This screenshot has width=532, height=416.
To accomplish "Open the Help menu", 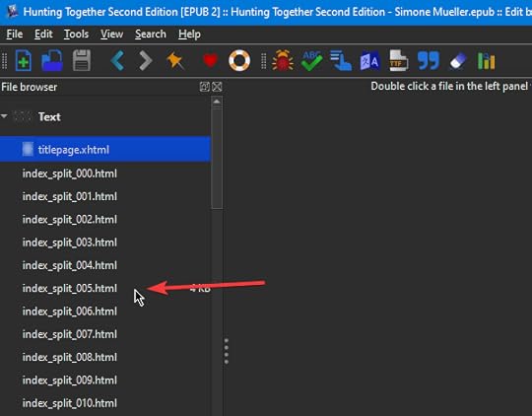I will tap(189, 34).
